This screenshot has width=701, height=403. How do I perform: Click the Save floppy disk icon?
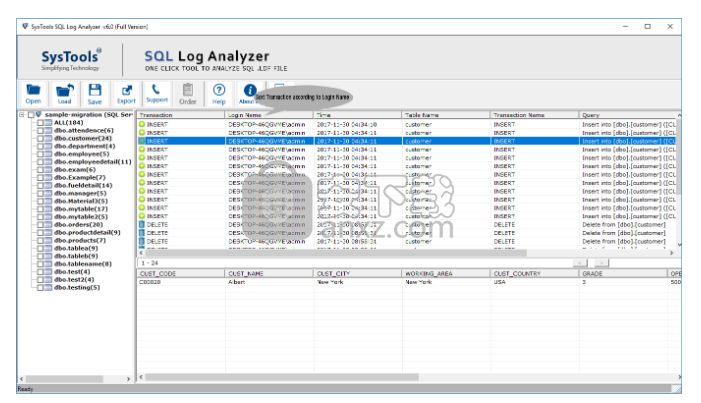[x=95, y=94]
